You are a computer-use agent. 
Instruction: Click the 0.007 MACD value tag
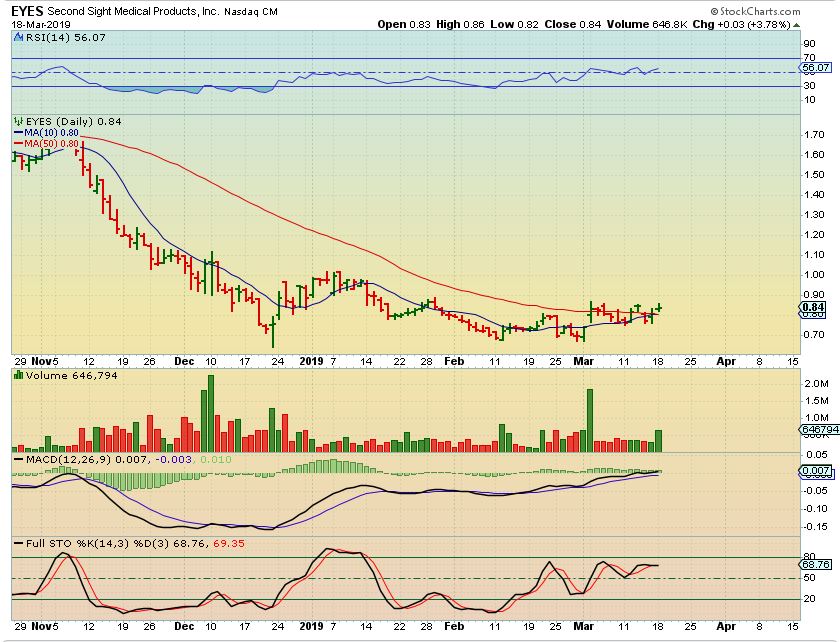[x=816, y=471]
